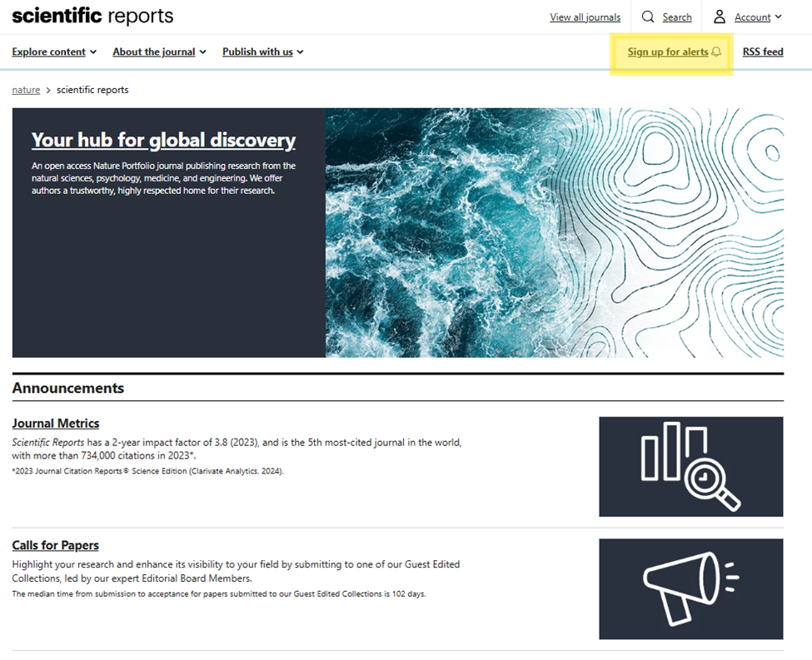Click the Search link

coord(677,17)
